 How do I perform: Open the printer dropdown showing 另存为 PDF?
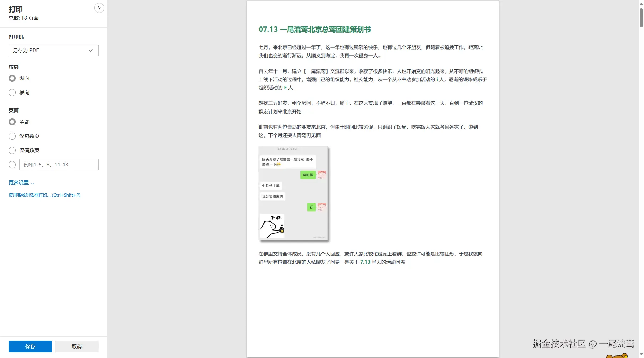tap(54, 50)
